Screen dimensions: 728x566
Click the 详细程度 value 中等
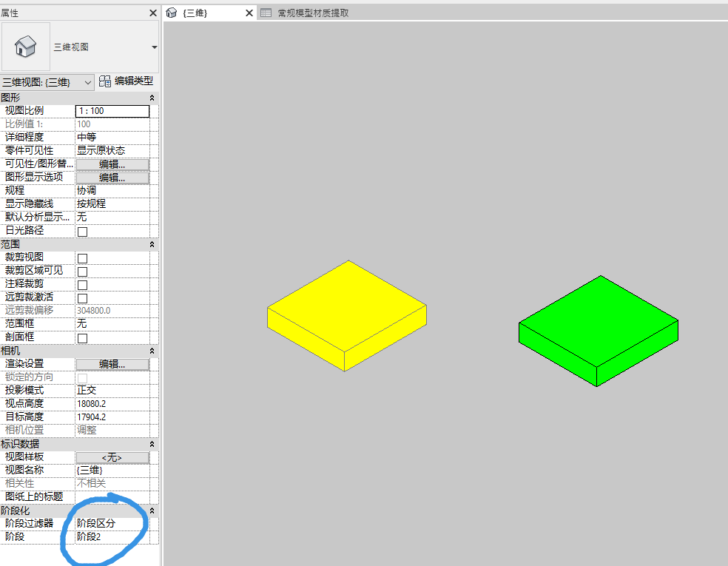tap(87, 138)
